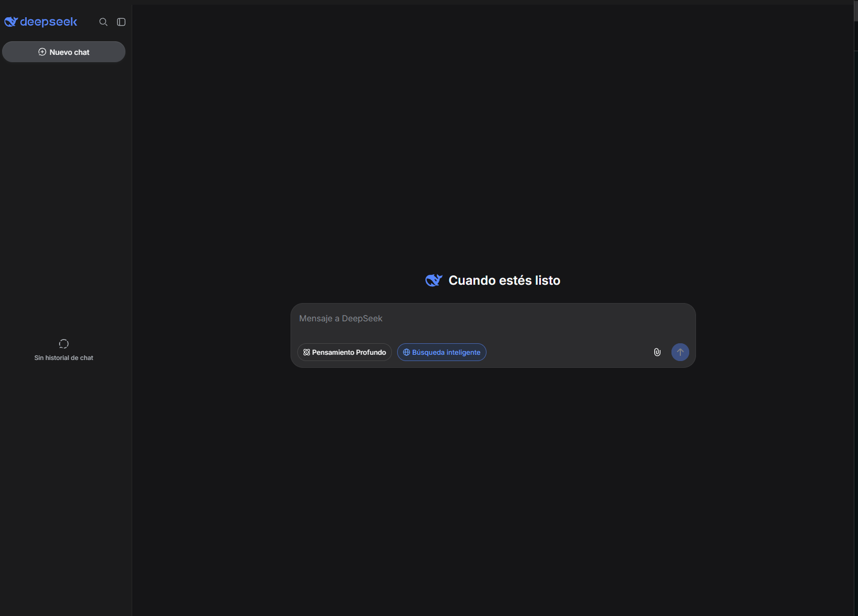Start a new chat with Nuevo chat
858x616 pixels.
coord(64,52)
